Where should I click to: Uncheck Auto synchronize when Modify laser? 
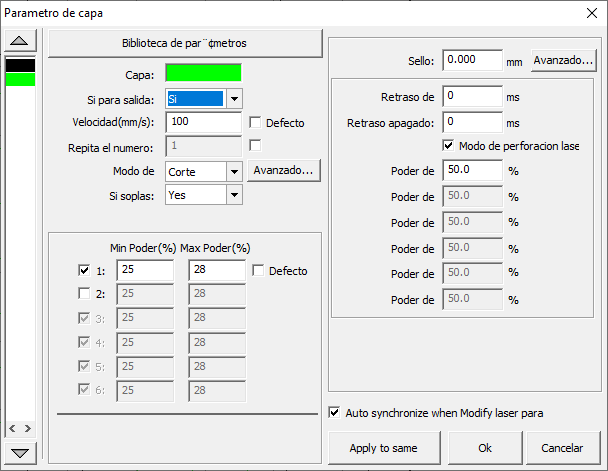[335, 412]
